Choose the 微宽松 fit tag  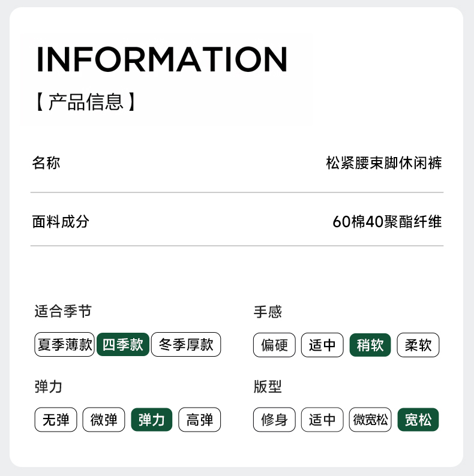coord(370,420)
